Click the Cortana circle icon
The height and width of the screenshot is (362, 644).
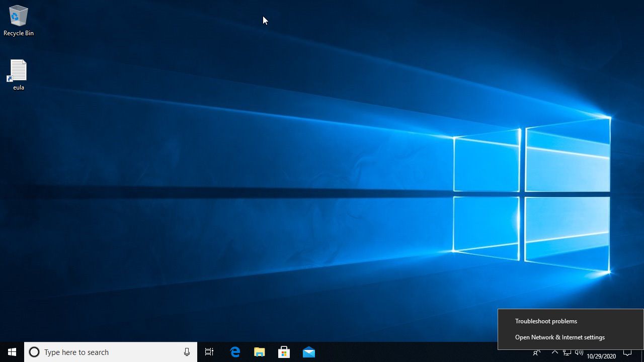click(x=34, y=352)
